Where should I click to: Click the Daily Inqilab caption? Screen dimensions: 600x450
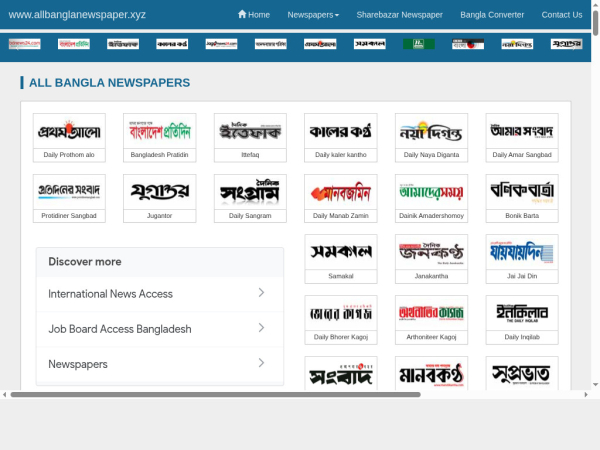pyautogui.click(x=522, y=337)
